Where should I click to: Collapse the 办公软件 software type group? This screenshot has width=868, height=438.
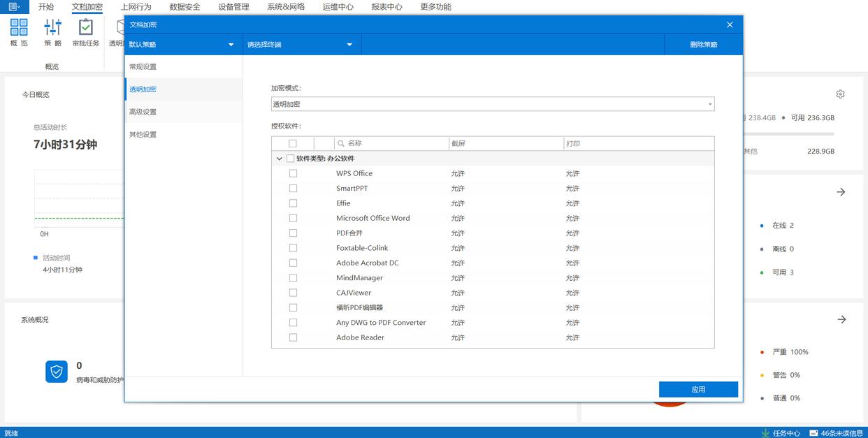pos(280,159)
